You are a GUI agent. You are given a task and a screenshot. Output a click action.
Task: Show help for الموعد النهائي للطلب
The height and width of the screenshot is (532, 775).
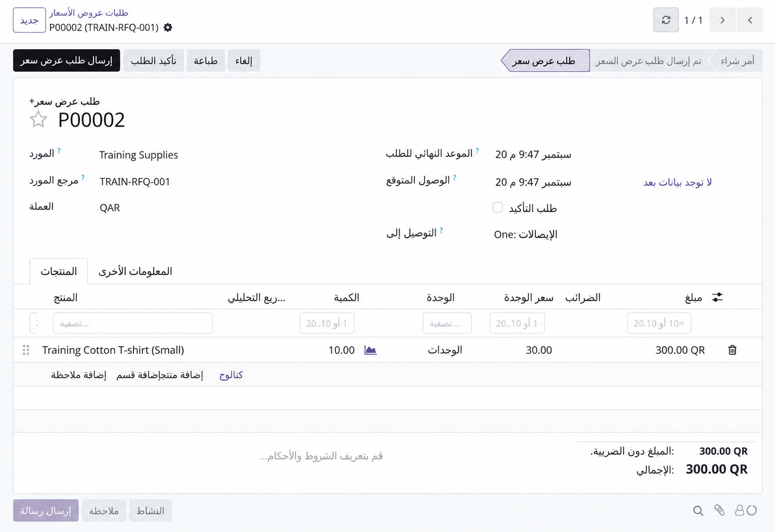[x=477, y=151]
